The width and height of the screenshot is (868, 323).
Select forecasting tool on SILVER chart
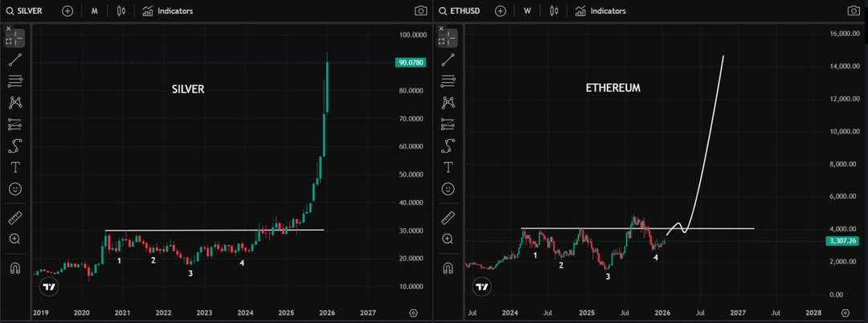(x=15, y=124)
